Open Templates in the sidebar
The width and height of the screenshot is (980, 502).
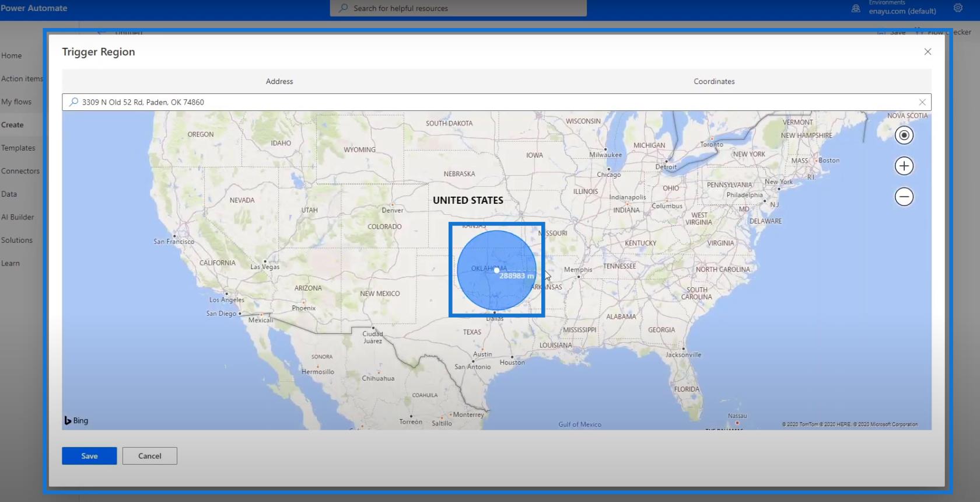tap(18, 148)
